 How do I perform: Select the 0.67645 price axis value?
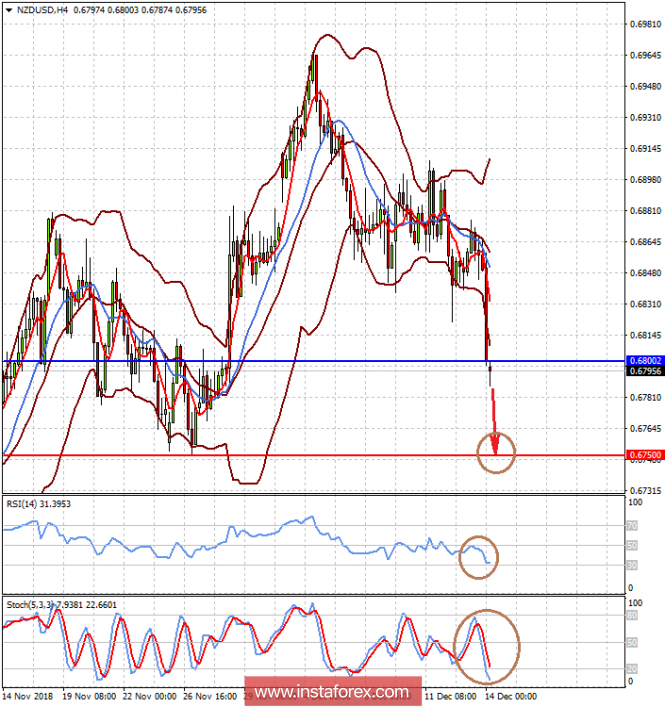coord(646,428)
